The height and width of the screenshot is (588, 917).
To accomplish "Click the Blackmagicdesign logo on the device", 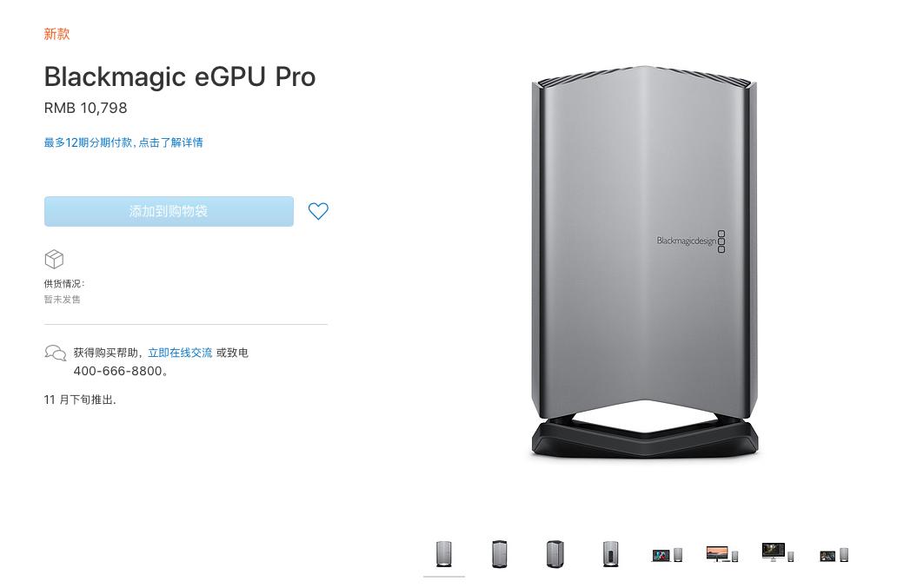I will [x=691, y=241].
